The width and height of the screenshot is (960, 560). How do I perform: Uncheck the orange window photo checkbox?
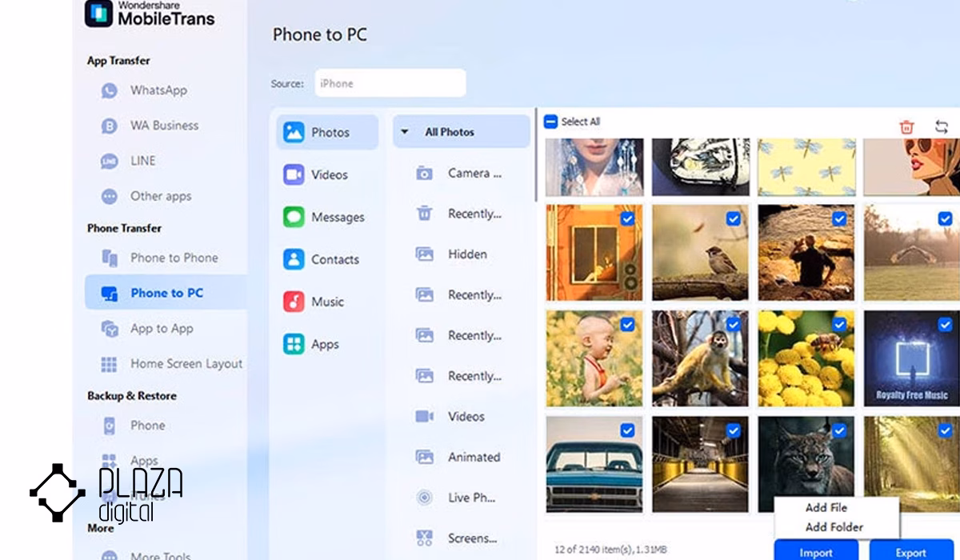pos(627,218)
